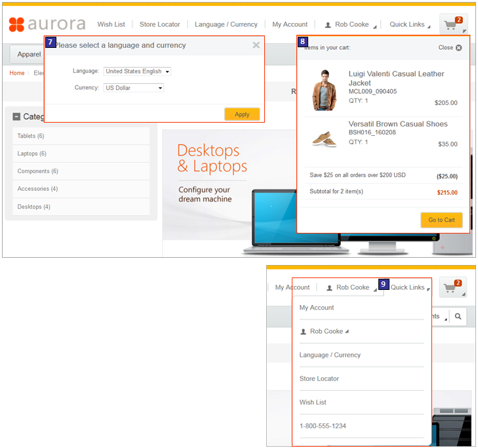The image size is (478, 448).
Task: Select Accessories (4) category
Action: (81, 189)
